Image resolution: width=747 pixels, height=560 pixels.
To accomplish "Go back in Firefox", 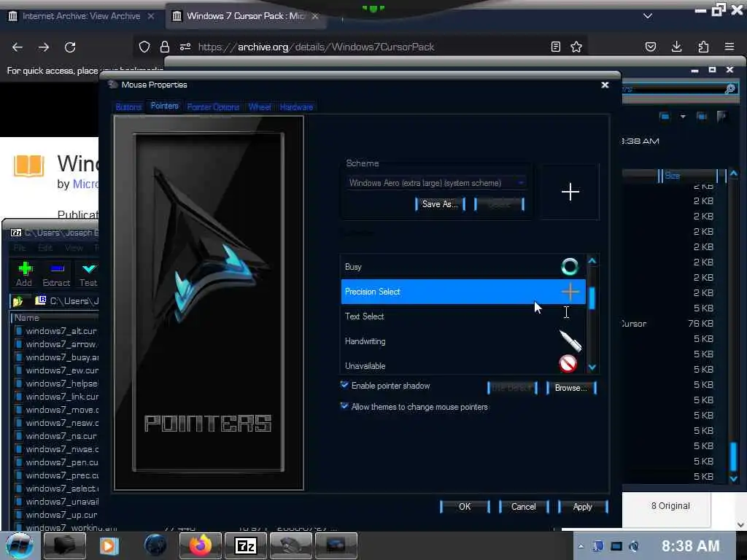I will [x=18, y=47].
